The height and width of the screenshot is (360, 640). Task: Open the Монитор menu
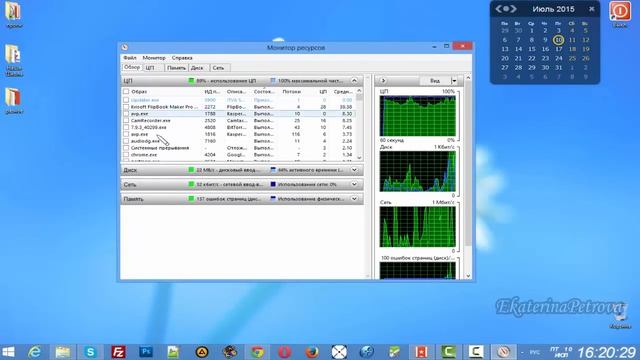click(154, 58)
